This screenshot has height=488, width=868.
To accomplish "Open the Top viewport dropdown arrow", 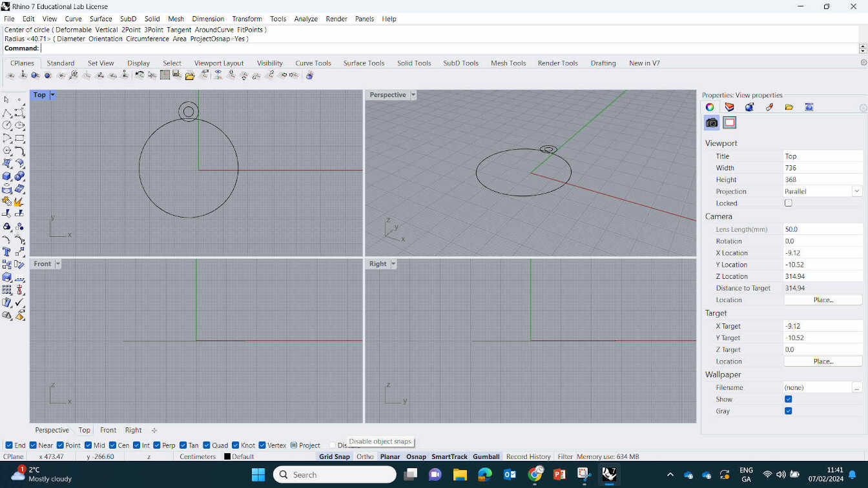I will 52,95.
